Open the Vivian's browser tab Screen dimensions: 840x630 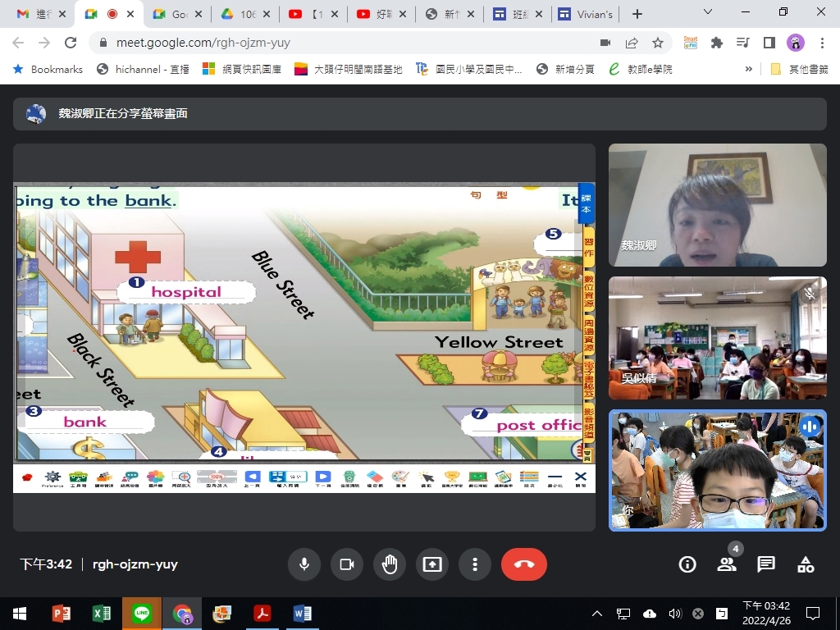[585, 14]
